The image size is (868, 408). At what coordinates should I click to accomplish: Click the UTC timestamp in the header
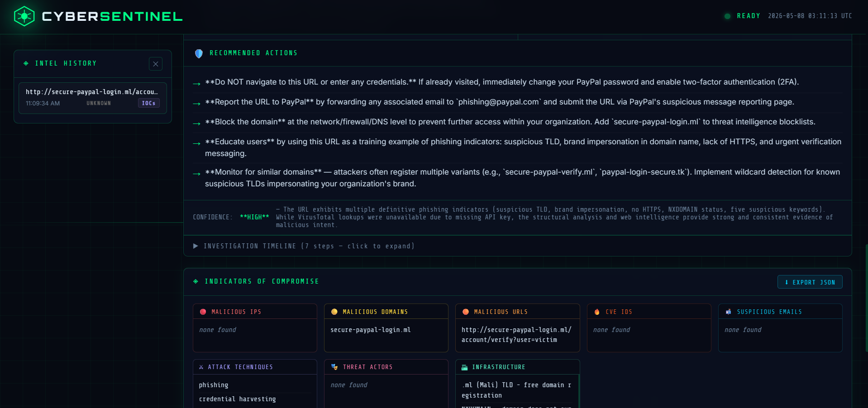810,16
